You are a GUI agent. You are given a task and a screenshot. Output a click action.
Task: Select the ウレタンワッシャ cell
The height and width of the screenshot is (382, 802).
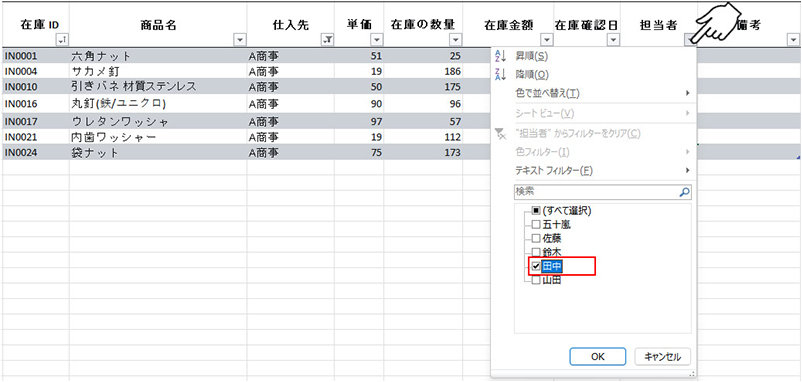(x=158, y=121)
